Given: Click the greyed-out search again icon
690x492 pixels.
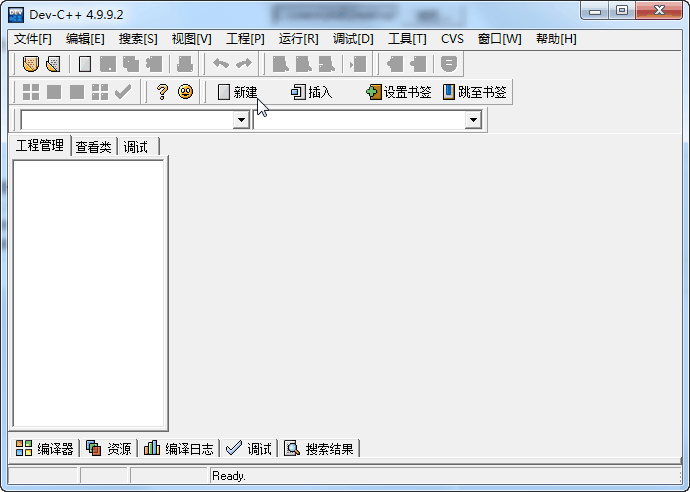Looking at the screenshot, I should pyautogui.click(x=326, y=64).
